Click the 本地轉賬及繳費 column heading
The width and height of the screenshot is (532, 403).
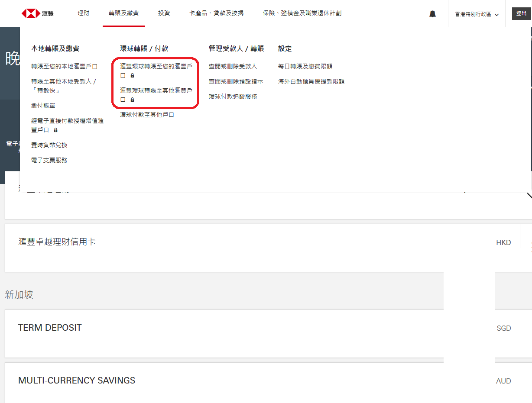tap(55, 49)
